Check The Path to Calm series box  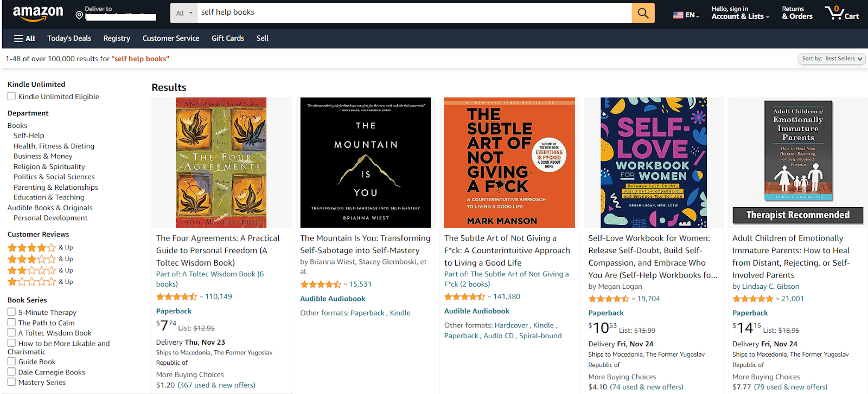[11, 322]
